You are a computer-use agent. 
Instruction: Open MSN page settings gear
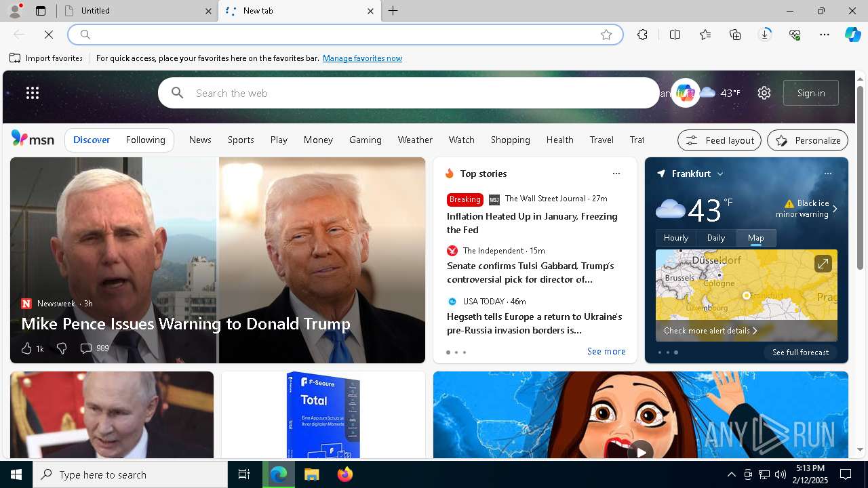pyautogui.click(x=764, y=93)
